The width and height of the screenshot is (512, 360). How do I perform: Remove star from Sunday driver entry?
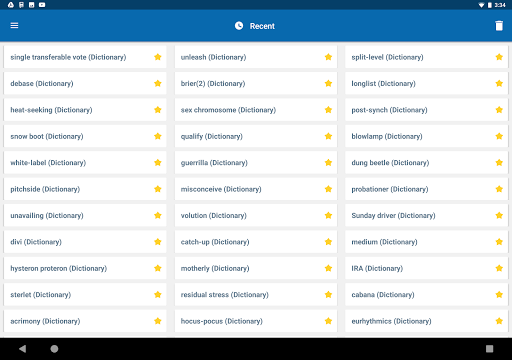point(499,215)
